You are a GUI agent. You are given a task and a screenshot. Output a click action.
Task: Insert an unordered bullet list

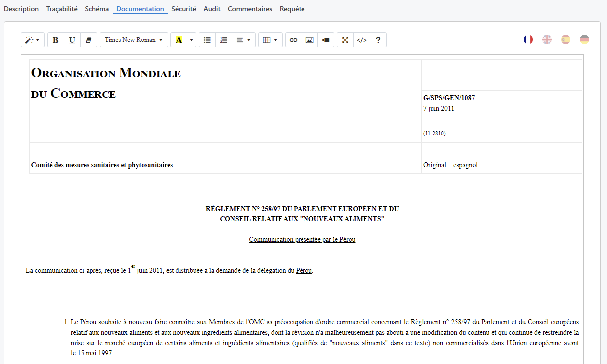(207, 40)
